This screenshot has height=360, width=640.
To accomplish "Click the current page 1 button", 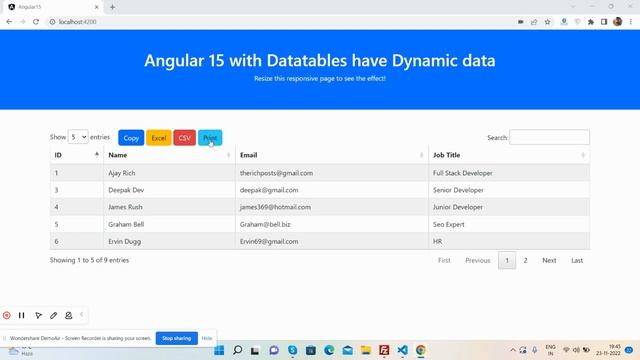I will click(507, 260).
